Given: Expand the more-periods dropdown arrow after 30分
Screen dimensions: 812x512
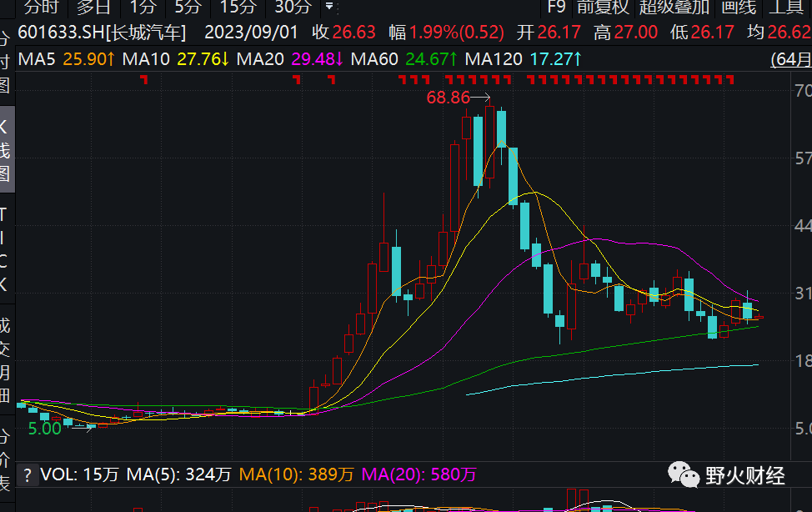Looking at the screenshot, I should (x=329, y=8).
